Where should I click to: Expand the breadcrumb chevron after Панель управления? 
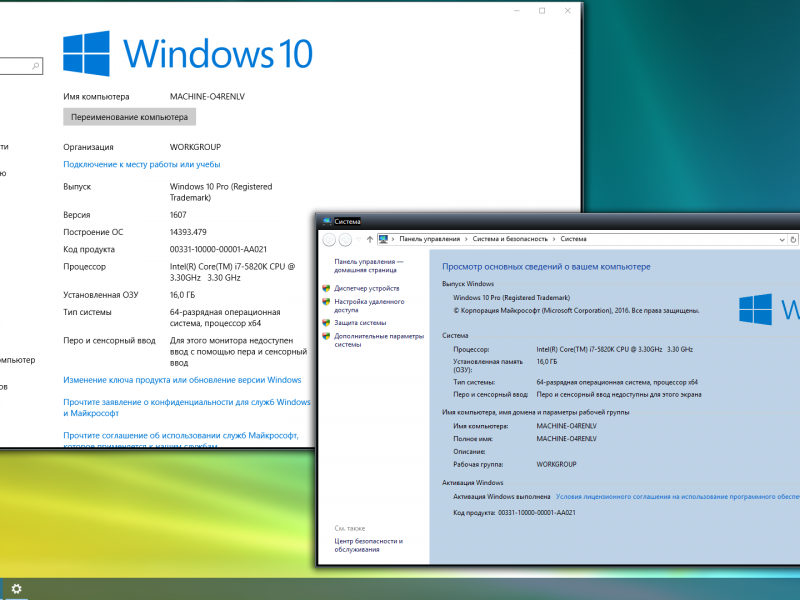[x=466, y=239]
